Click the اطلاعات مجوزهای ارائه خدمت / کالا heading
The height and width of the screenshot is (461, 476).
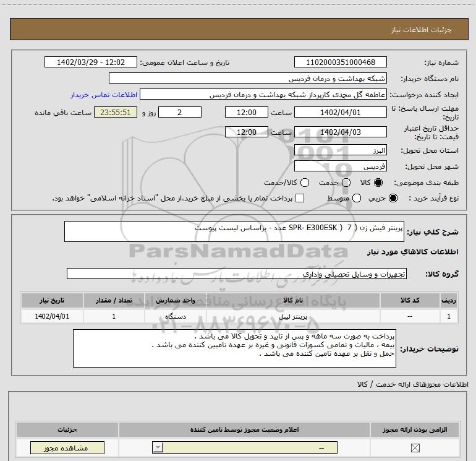coord(412,384)
